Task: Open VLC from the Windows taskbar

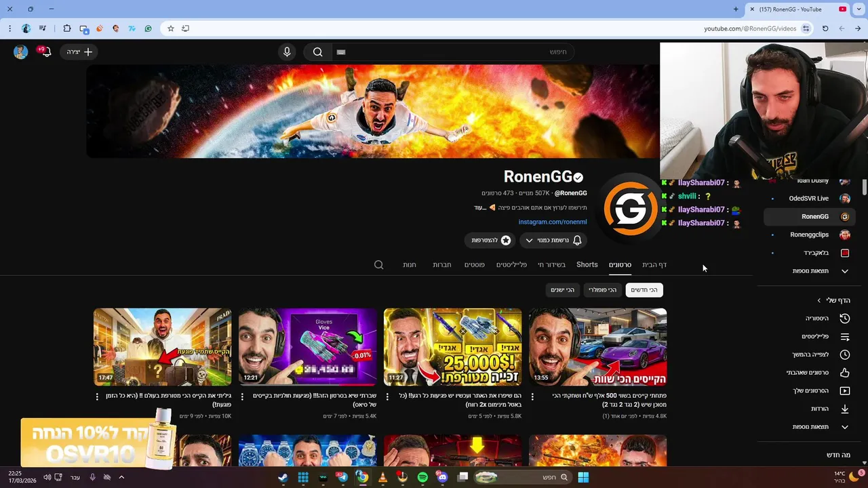Action: click(382, 477)
